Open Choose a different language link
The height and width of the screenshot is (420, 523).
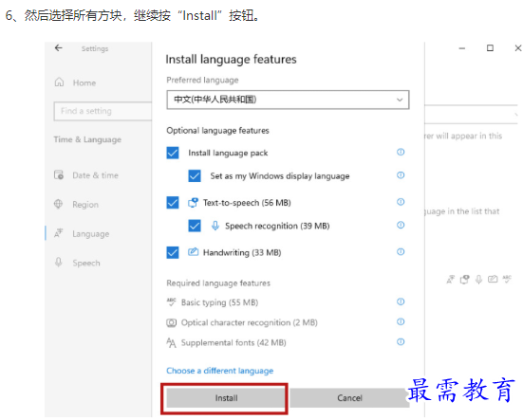220,371
